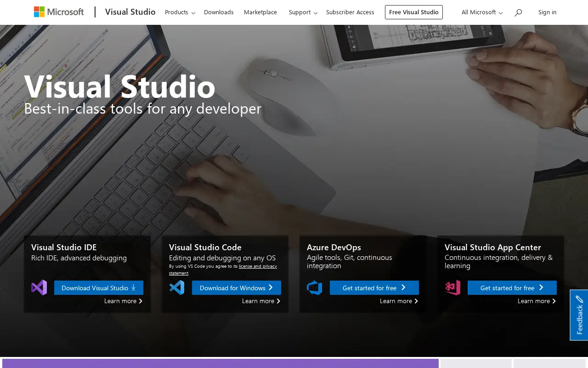
Task: Click 'Editing and debugging on any OS' text
Action: pos(222,258)
